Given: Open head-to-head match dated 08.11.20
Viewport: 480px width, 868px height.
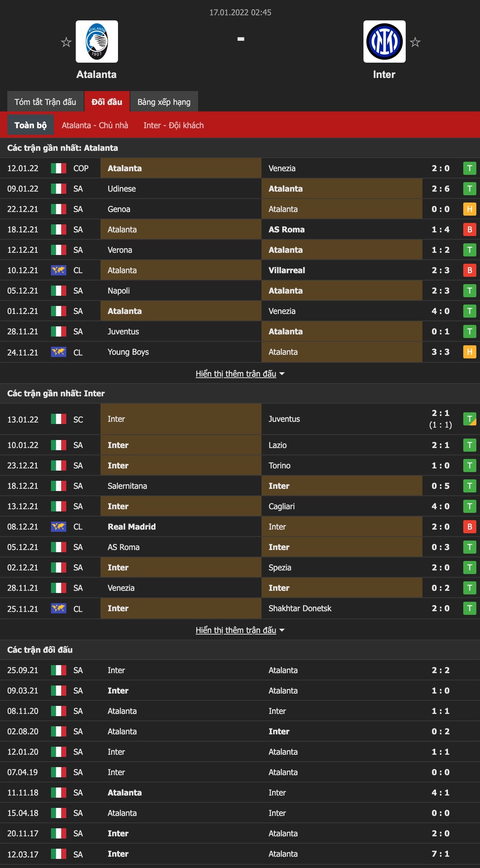Looking at the screenshot, I should tap(240, 711).
